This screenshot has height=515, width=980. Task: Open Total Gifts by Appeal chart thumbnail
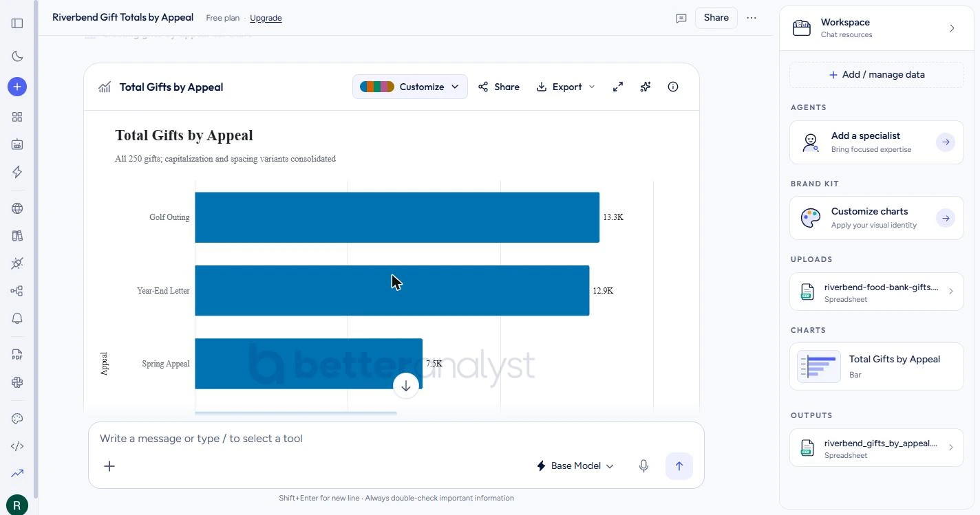click(x=877, y=366)
